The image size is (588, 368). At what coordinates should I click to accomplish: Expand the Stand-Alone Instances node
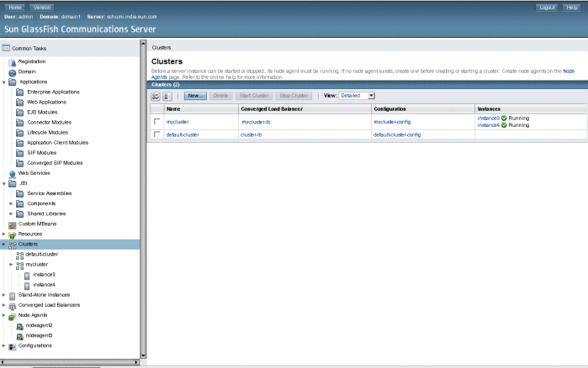click(4, 295)
